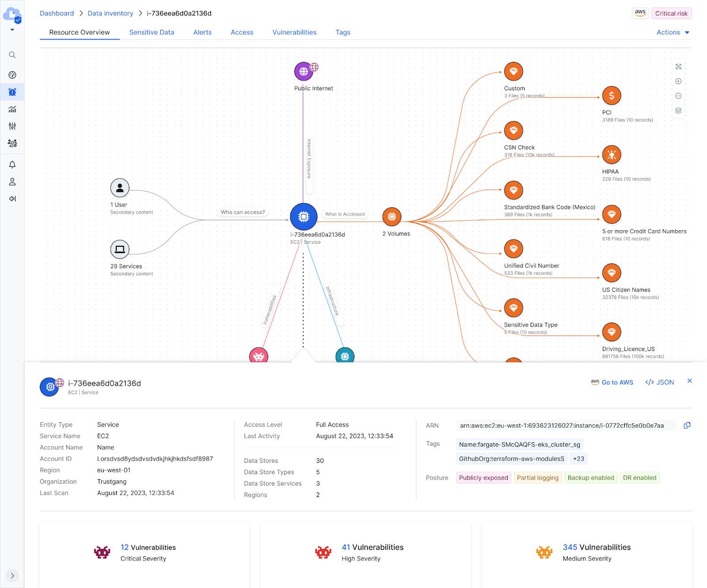707x588 pixels.
Task: Select the PCI dollar-sign node
Action: pos(612,95)
